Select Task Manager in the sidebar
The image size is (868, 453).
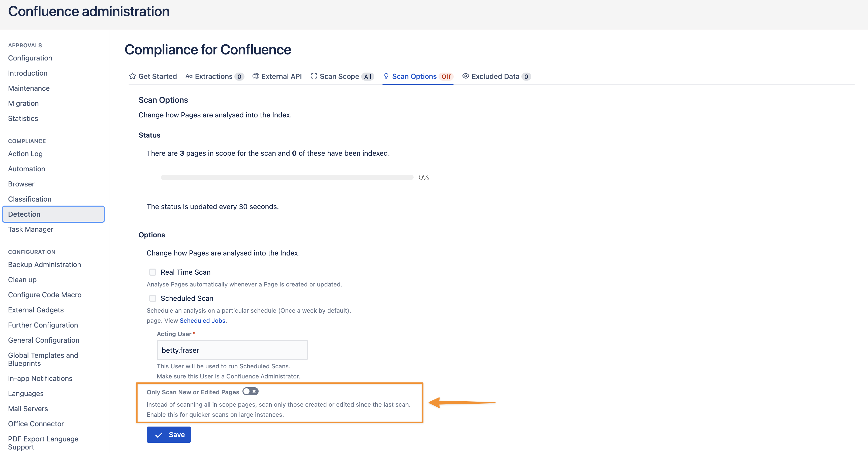point(31,229)
